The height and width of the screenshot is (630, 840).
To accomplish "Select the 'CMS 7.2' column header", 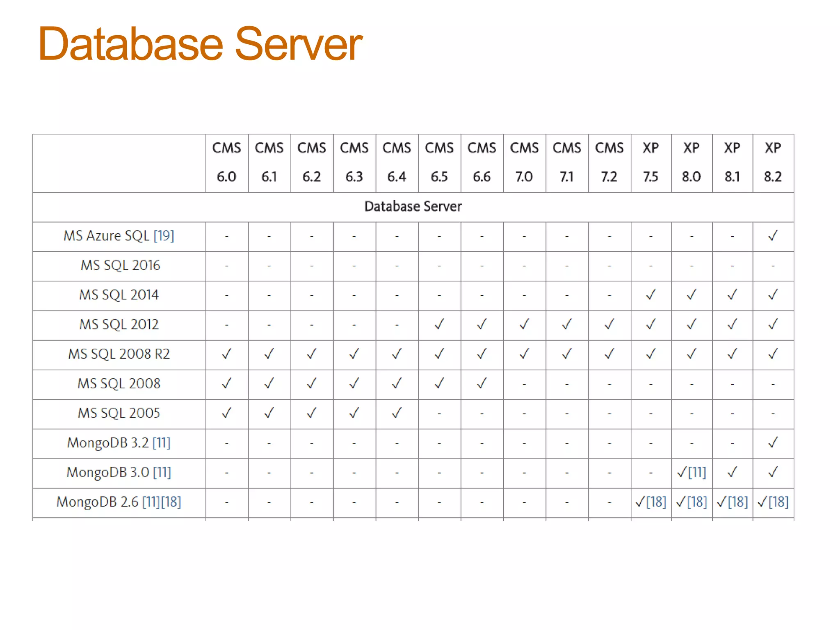I will click(609, 163).
